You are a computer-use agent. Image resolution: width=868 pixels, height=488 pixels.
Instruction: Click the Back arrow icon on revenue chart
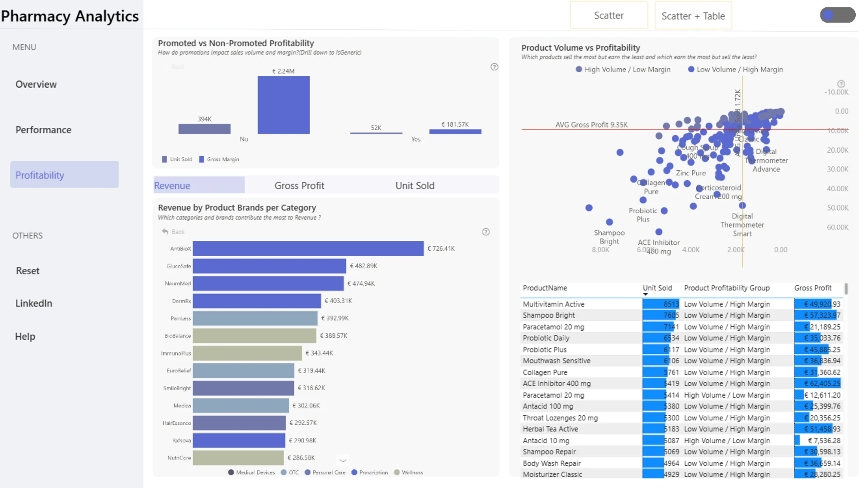[165, 231]
